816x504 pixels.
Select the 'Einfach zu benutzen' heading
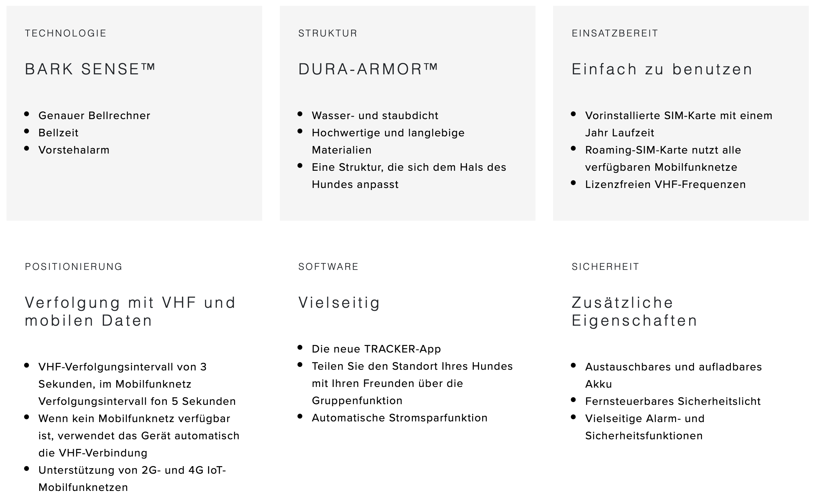[662, 69]
